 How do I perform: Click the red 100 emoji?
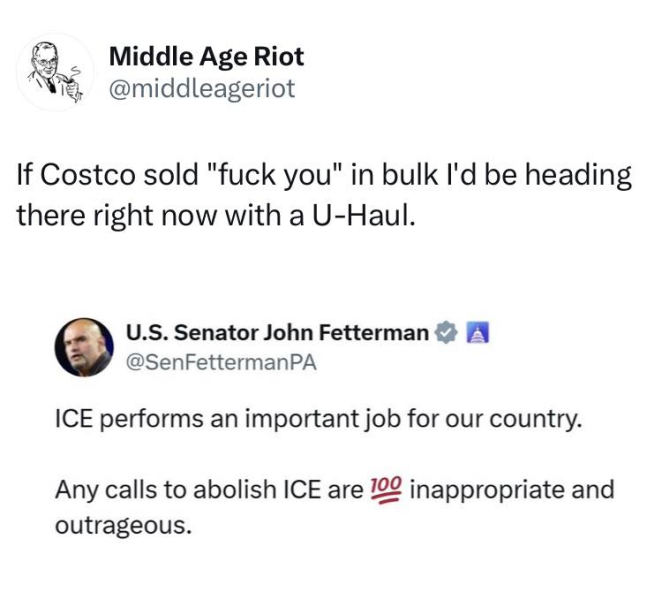pyautogui.click(x=386, y=490)
